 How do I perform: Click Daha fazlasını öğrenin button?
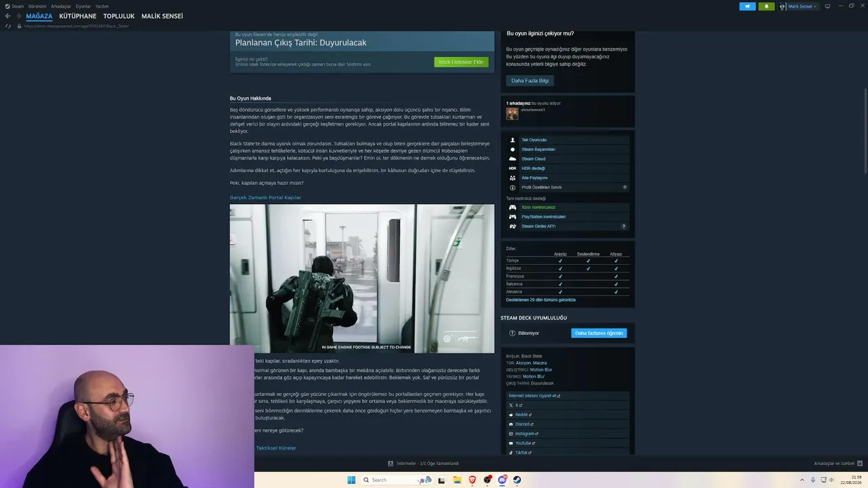click(x=599, y=333)
